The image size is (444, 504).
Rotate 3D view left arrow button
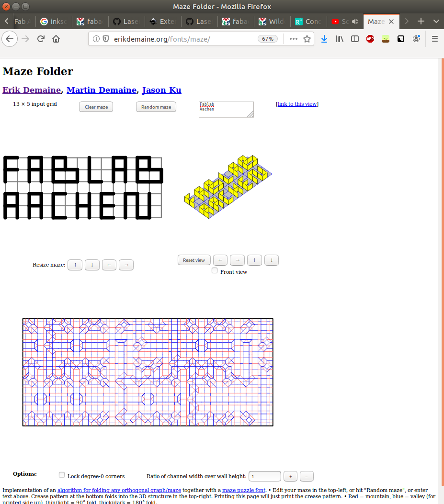point(220,260)
